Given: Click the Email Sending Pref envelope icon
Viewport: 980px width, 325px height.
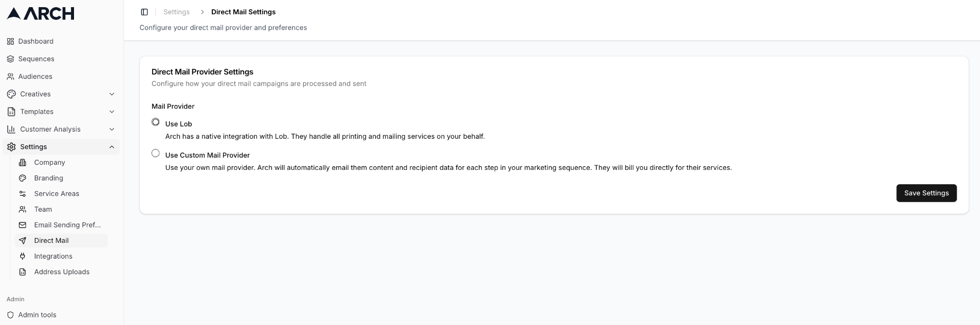Looking at the screenshot, I should [22, 225].
